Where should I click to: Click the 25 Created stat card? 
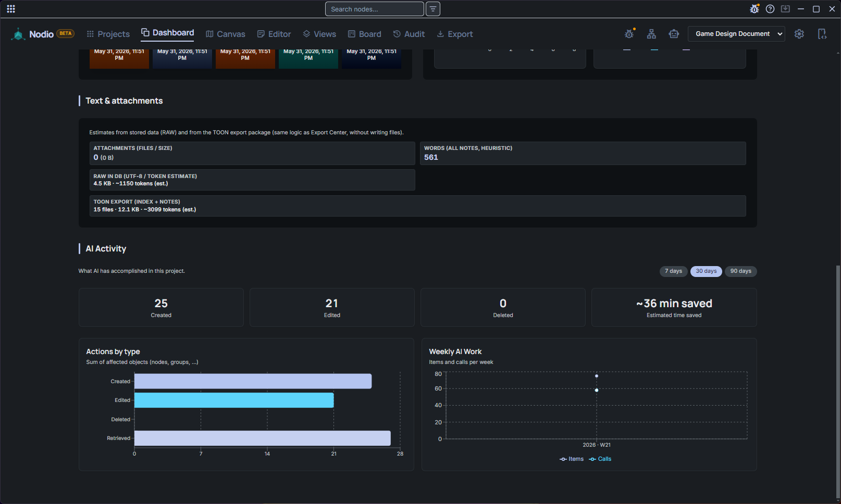(x=161, y=308)
